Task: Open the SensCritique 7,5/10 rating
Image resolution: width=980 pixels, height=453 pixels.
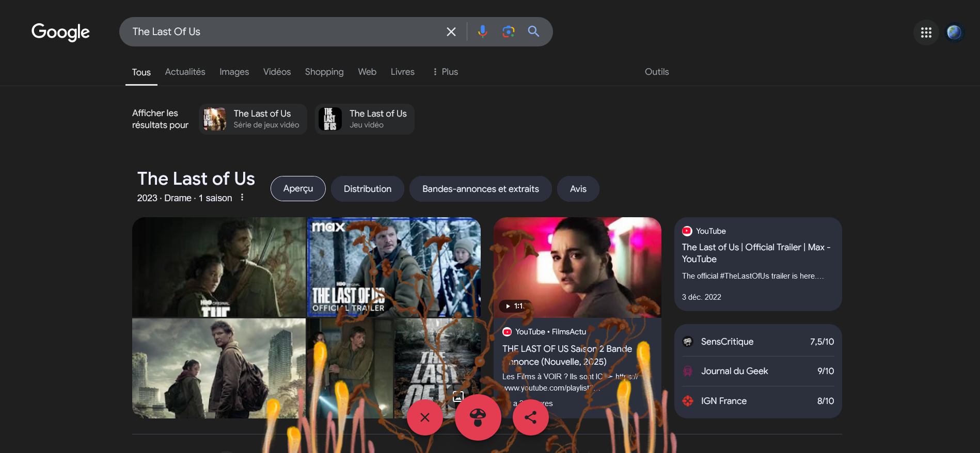Action: click(x=758, y=342)
